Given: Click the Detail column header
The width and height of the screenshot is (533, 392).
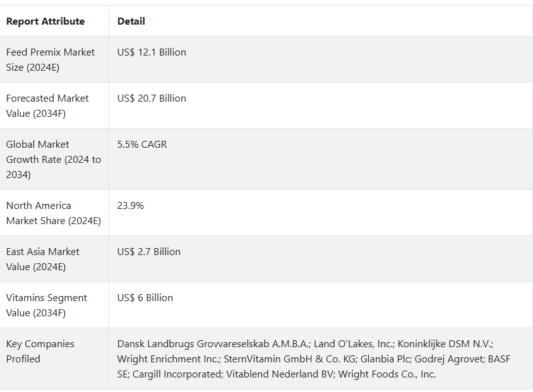Looking at the screenshot, I should pyautogui.click(x=131, y=21).
